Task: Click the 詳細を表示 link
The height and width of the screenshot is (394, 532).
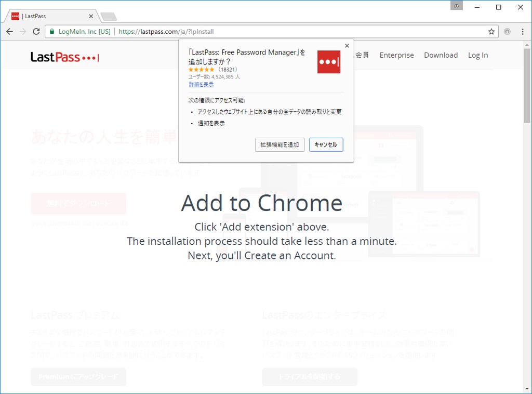Action: pyautogui.click(x=201, y=85)
